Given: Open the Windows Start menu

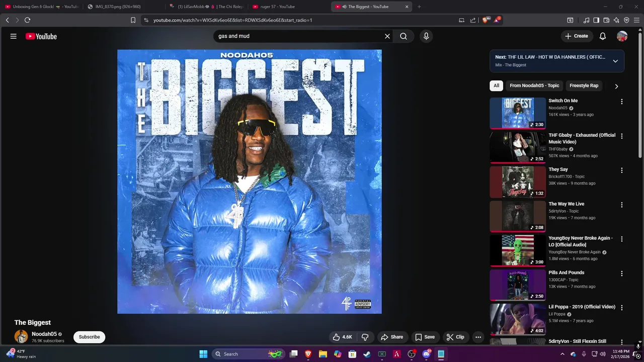Looking at the screenshot, I should (x=203, y=354).
